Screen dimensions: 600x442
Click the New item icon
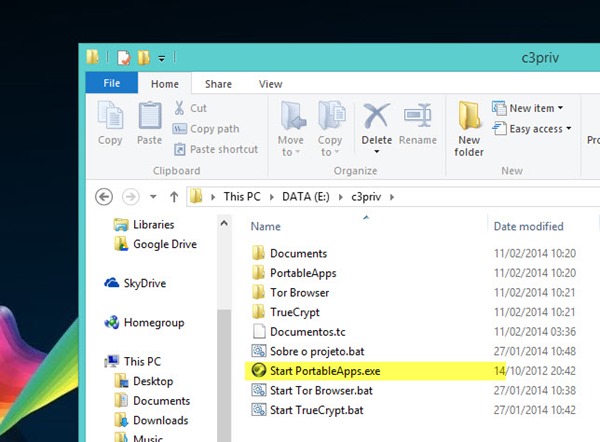coord(499,108)
